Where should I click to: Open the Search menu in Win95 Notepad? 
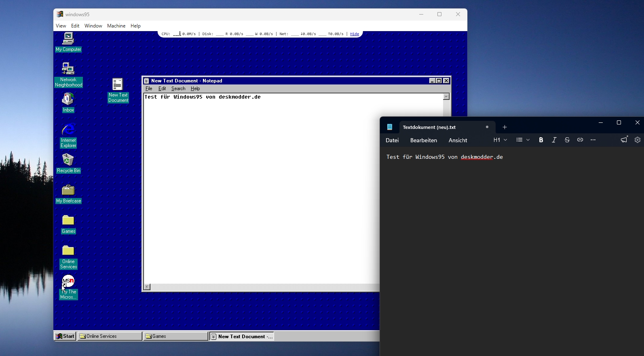point(178,88)
